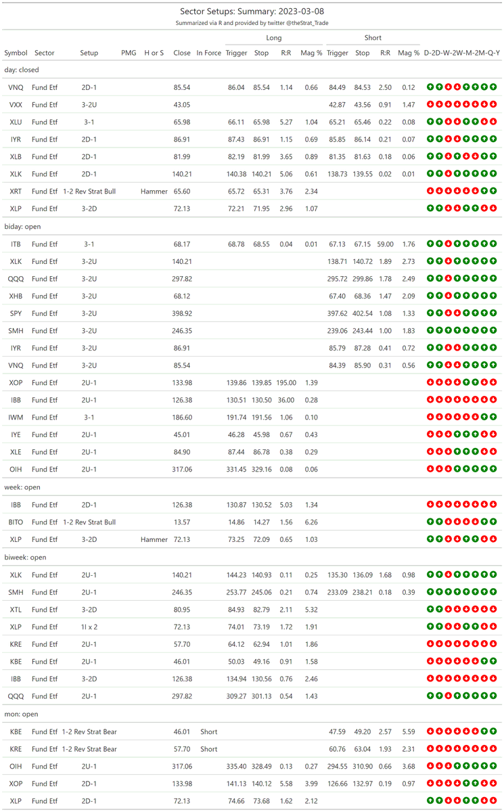Screen dimensions: 504x812
Task: Click the monthly (M) arrow in the XLB row
Action: [466, 157]
